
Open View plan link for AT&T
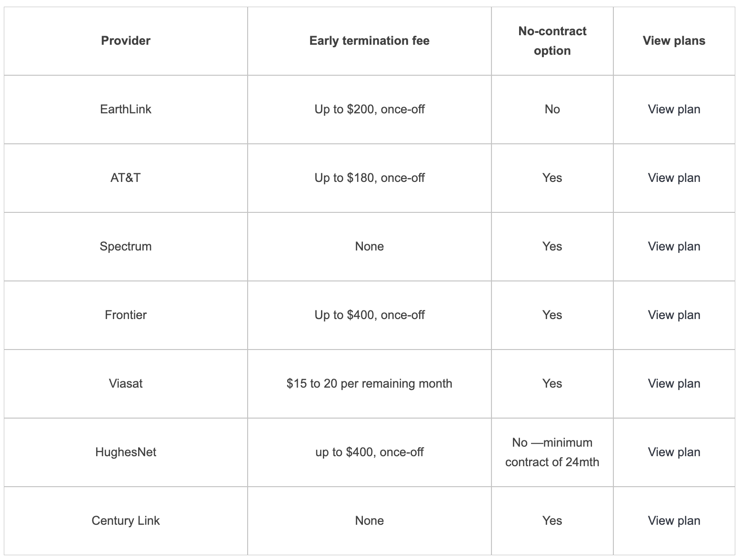[674, 178]
